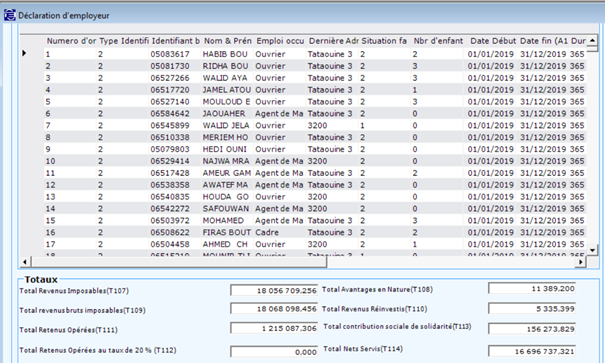Screen dimensions: 605x363
Task: Click the Date fin column header
Action: coord(543,41)
